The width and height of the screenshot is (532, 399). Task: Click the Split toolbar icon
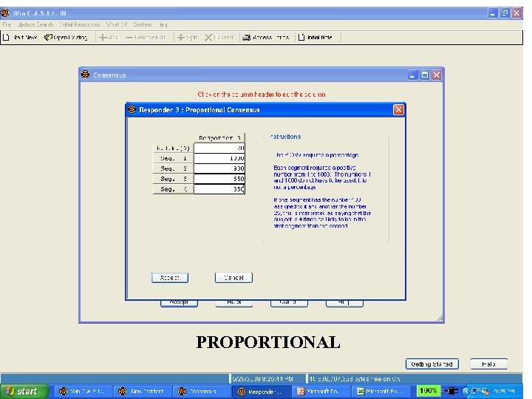tap(181, 38)
